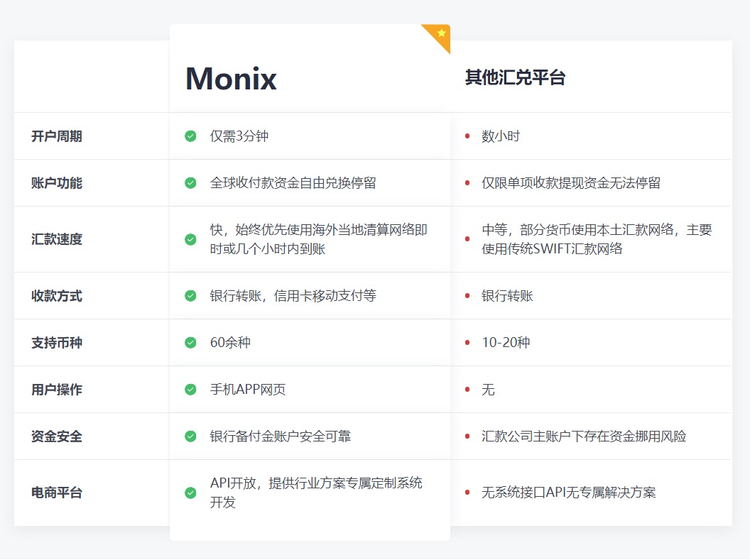The height and width of the screenshot is (560, 750).
Task: Click the text 仅限单项收款提现资金无法停留
Action: (x=571, y=183)
